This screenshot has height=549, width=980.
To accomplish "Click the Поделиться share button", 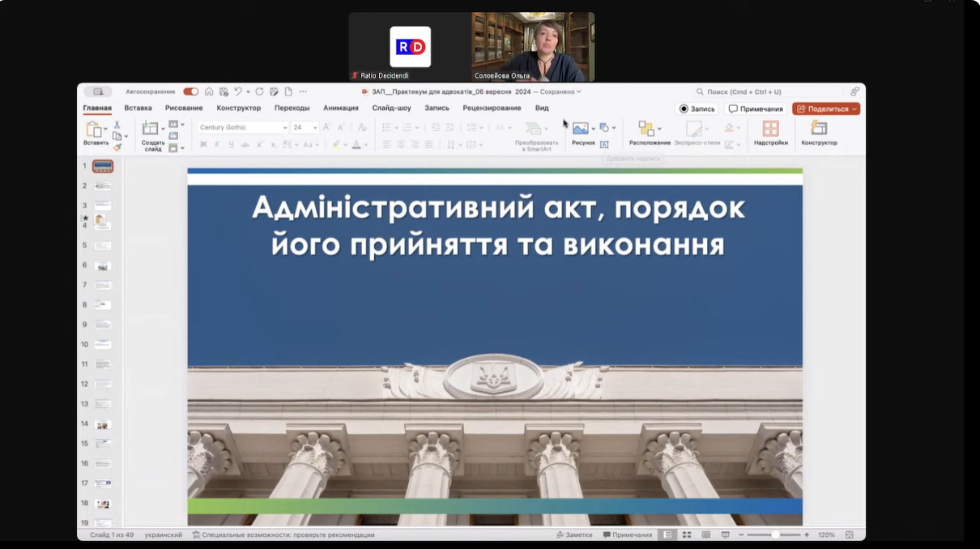I will coord(825,109).
